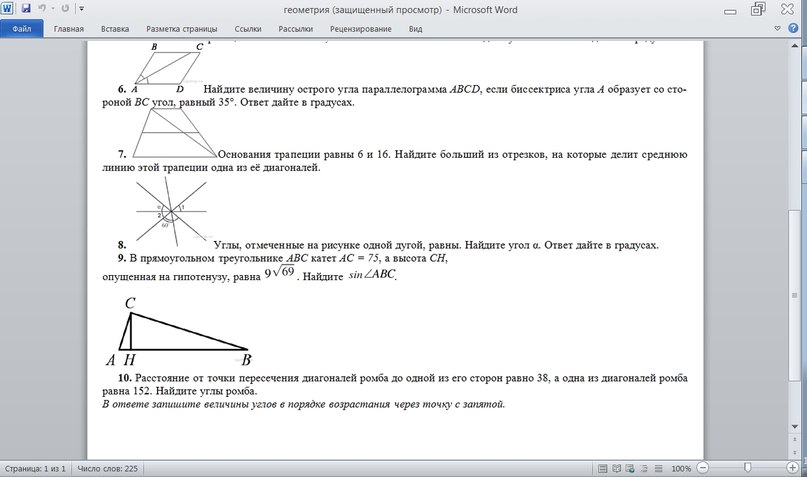Viewport: 807px width, 477px height.
Task: Open the Файл tab
Action: coord(22,29)
